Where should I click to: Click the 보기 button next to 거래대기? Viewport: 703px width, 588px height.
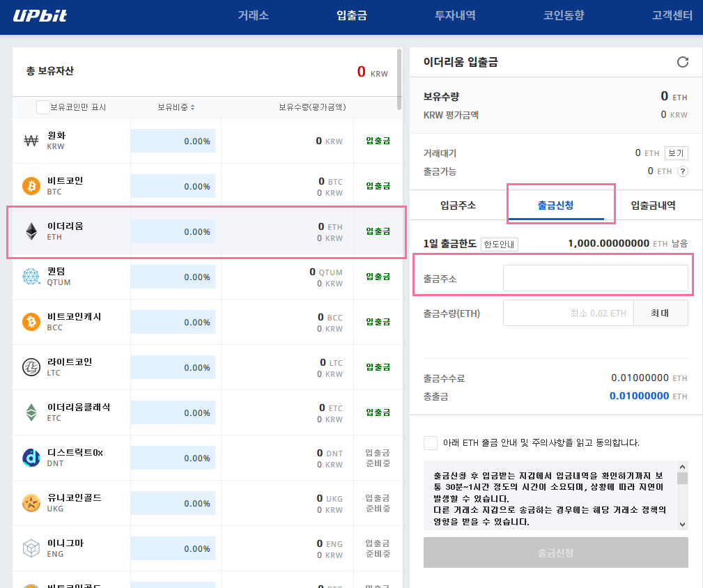coord(676,153)
